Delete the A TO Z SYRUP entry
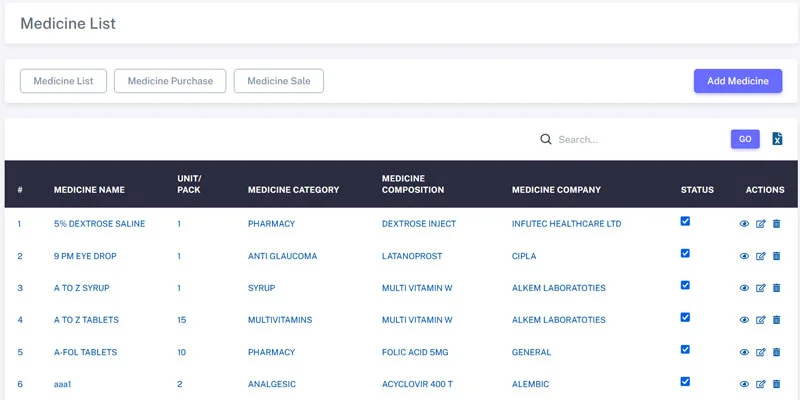 pos(777,288)
